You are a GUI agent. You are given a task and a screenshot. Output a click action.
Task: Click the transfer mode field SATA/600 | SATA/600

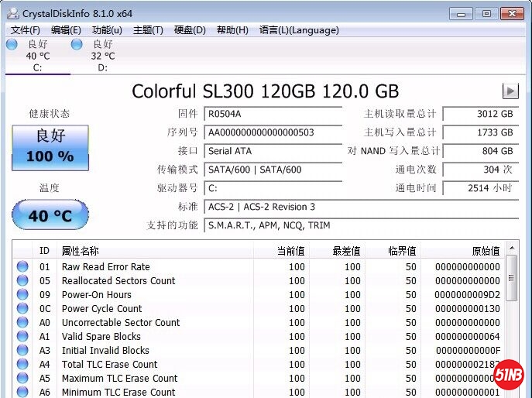pos(273,170)
